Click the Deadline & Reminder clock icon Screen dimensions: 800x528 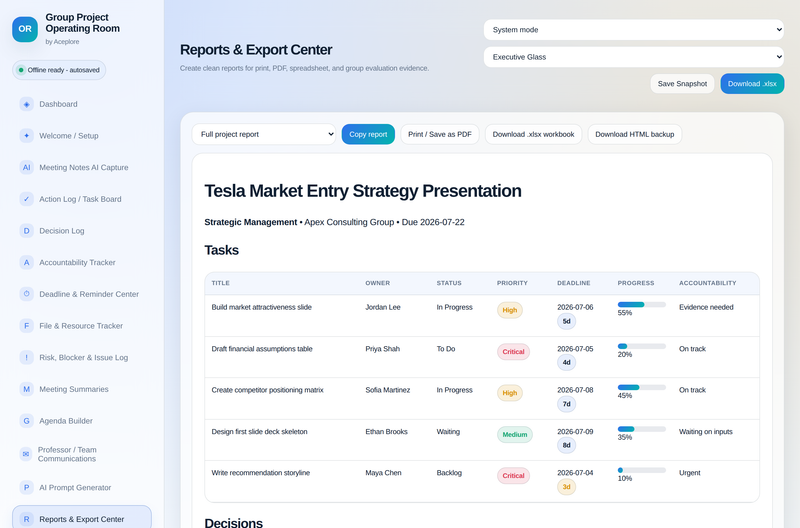coord(27,294)
